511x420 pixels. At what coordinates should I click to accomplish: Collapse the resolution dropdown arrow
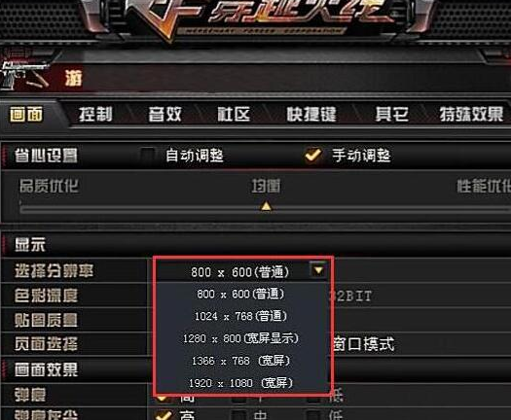pos(318,269)
